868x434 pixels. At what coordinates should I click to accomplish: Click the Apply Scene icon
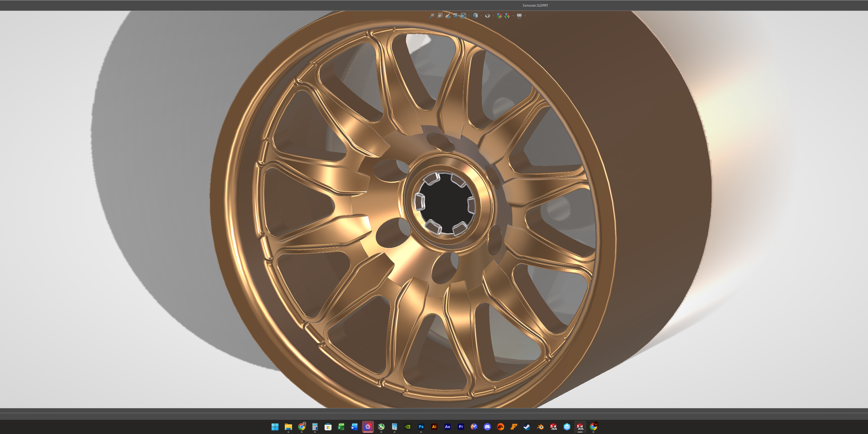point(507,16)
